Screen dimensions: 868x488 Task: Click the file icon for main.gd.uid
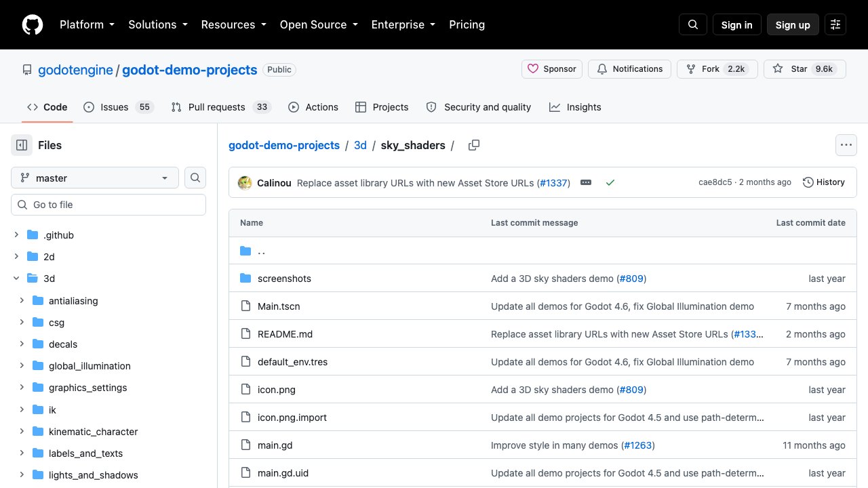click(x=245, y=473)
